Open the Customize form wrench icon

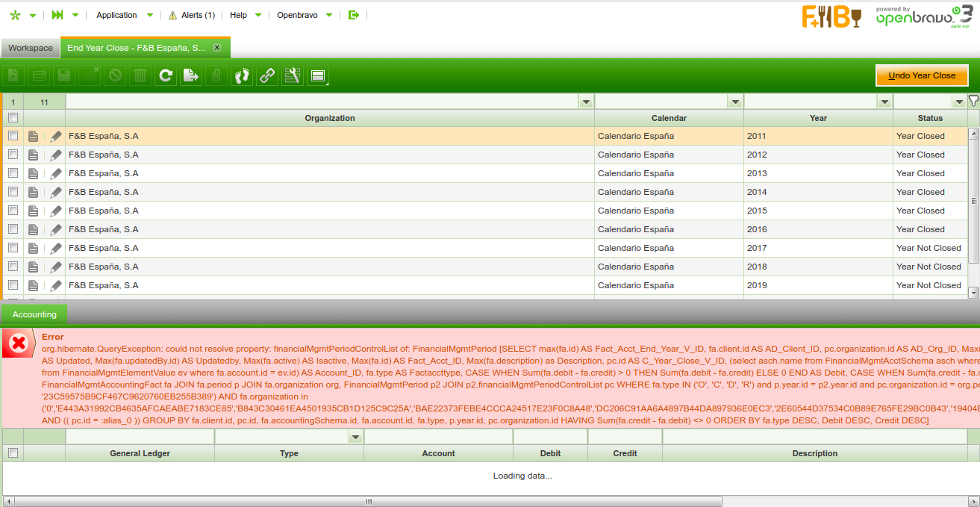[293, 75]
